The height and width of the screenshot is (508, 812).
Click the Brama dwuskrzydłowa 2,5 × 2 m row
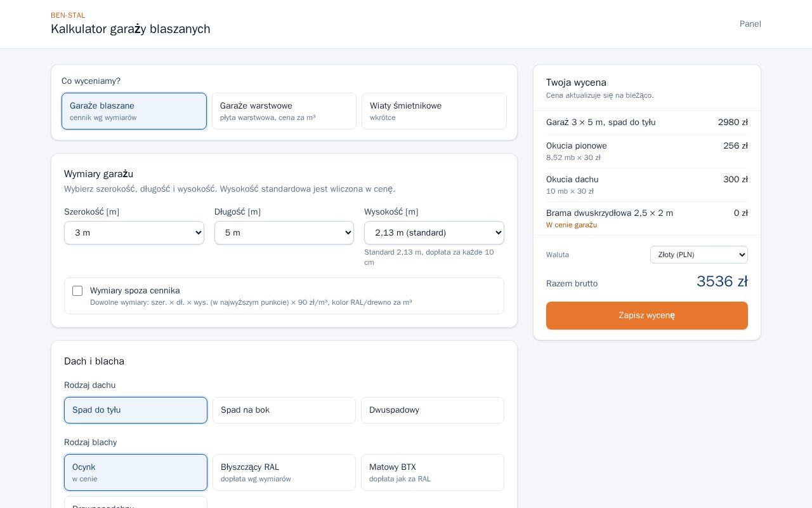pos(647,218)
